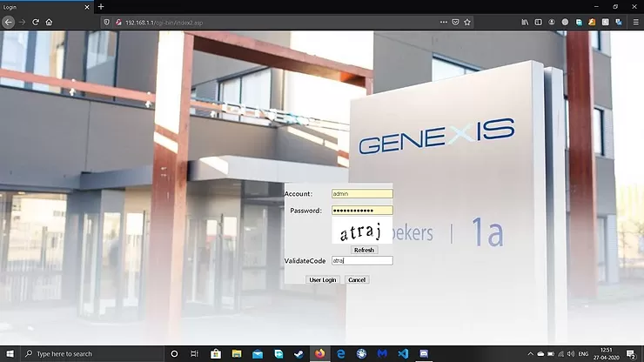The height and width of the screenshot is (362, 644).
Task: Open Windows notification center
Action: pyautogui.click(x=631, y=354)
